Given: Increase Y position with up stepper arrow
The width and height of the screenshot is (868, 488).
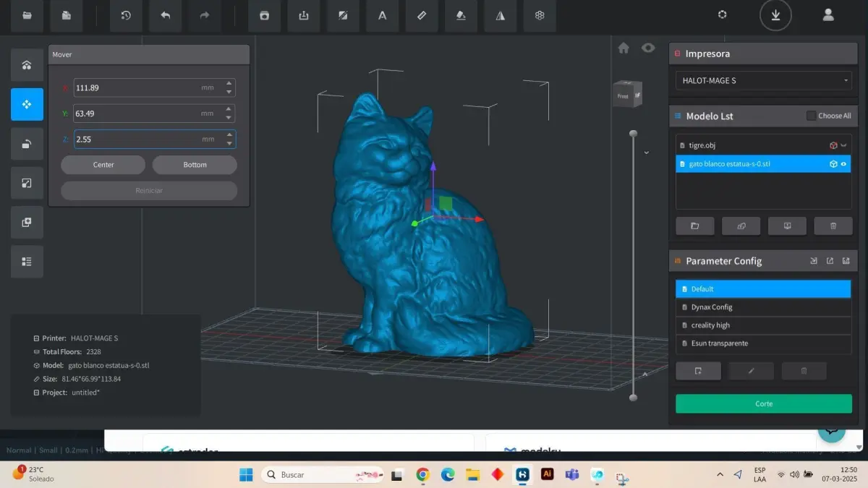Looking at the screenshot, I should point(229,109).
